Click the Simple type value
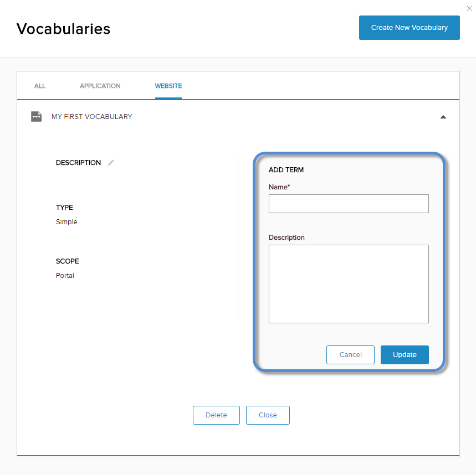Image resolution: width=476 pixels, height=475 pixels. [66, 222]
